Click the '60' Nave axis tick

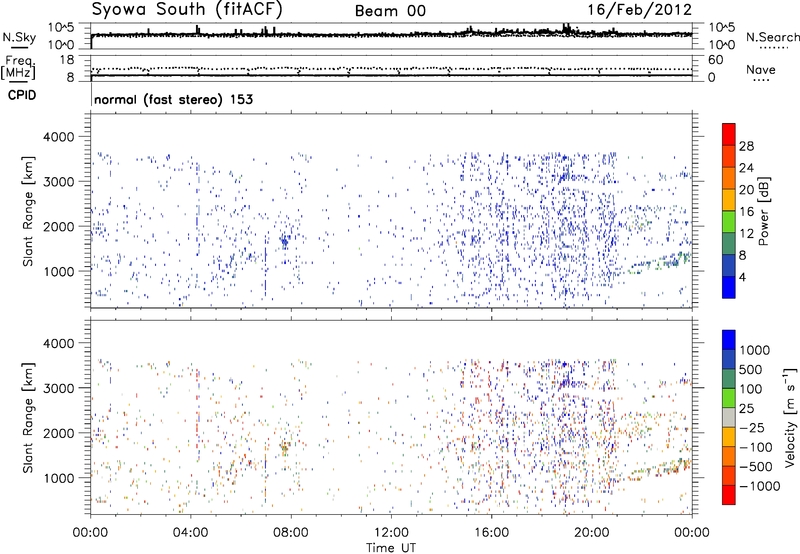point(715,60)
